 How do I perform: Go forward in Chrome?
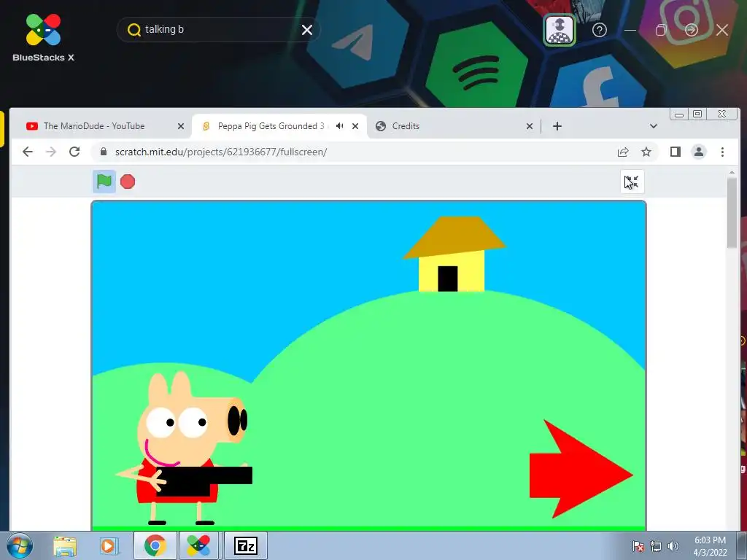click(x=51, y=152)
